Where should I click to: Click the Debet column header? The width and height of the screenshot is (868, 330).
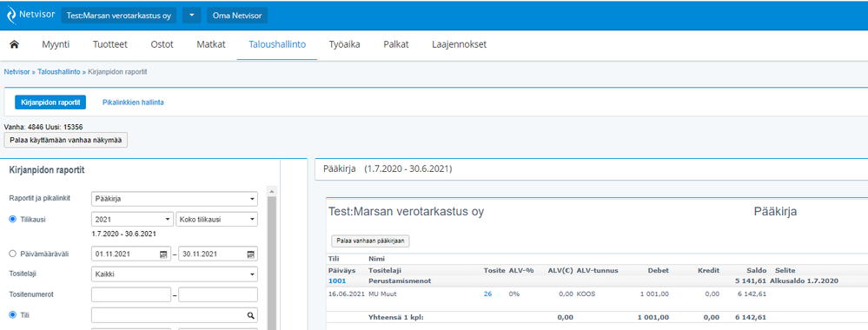tap(659, 271)
